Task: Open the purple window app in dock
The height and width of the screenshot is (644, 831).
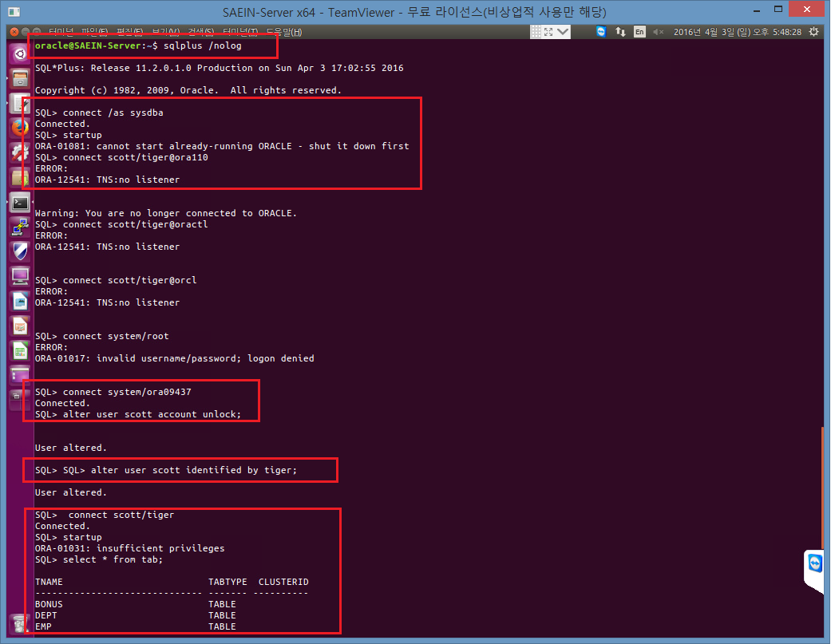Action: click(20, 375)
